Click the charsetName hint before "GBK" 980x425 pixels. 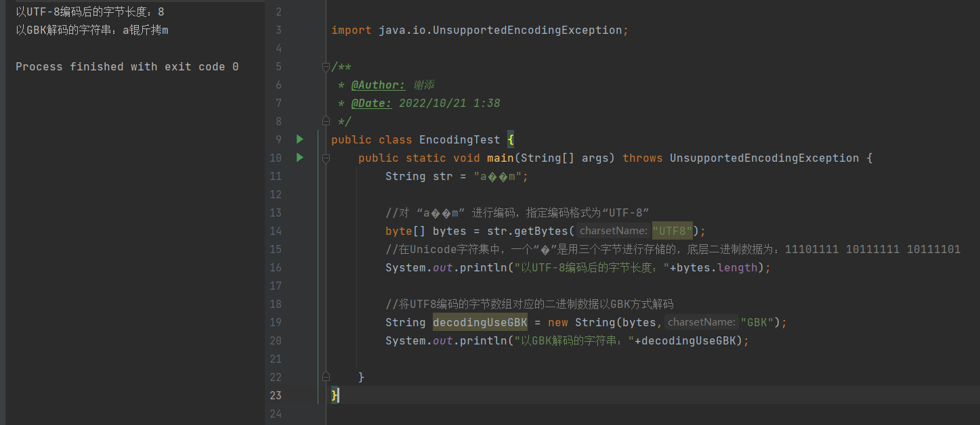[701, 322]
